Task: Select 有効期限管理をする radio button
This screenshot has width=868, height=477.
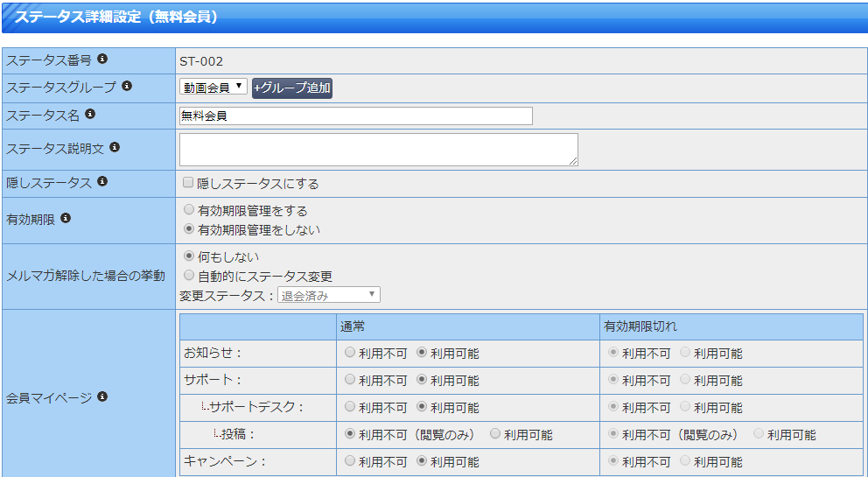Action: pos(189,210)
